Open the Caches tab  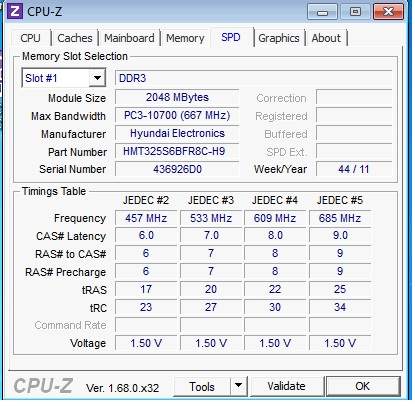75,38
